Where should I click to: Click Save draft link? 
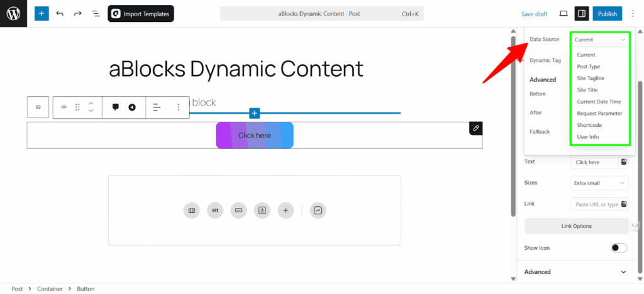click(535, 14)
